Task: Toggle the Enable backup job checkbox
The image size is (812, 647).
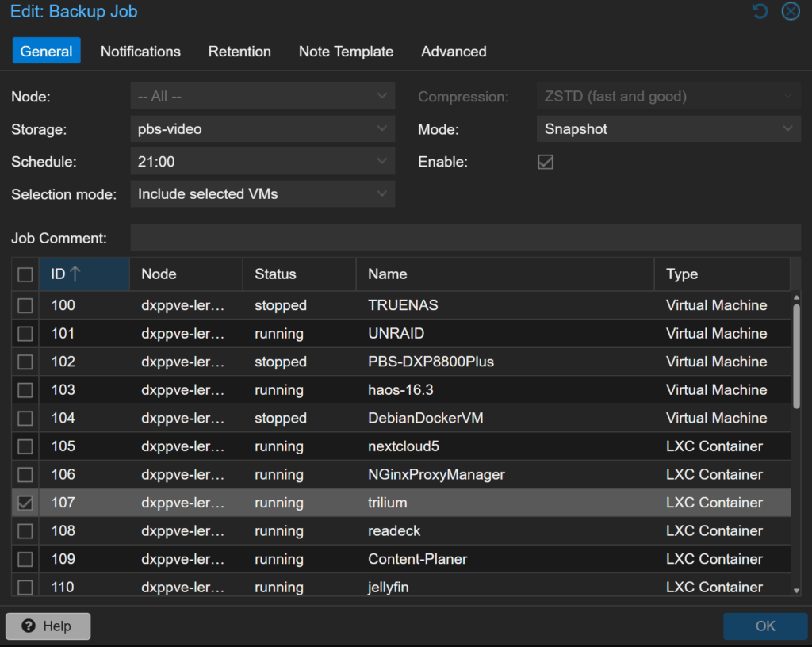Action: 546,162
